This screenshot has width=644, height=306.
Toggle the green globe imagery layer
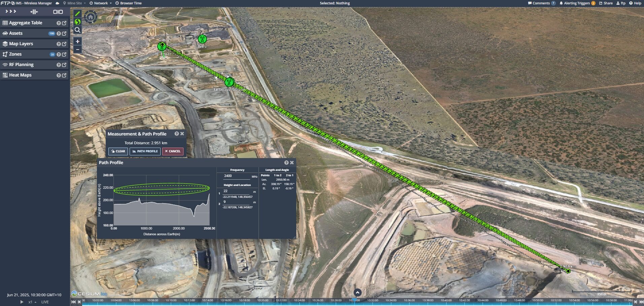77,22
